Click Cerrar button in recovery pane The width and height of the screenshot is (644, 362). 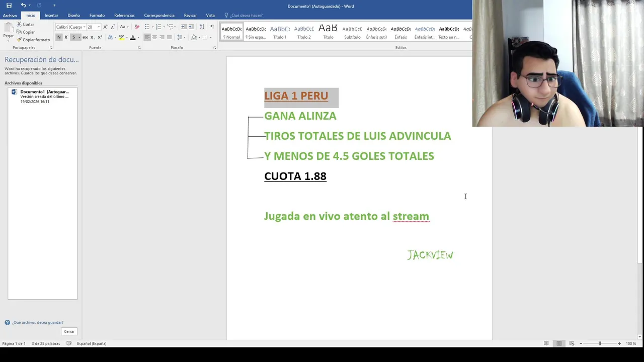69,331
